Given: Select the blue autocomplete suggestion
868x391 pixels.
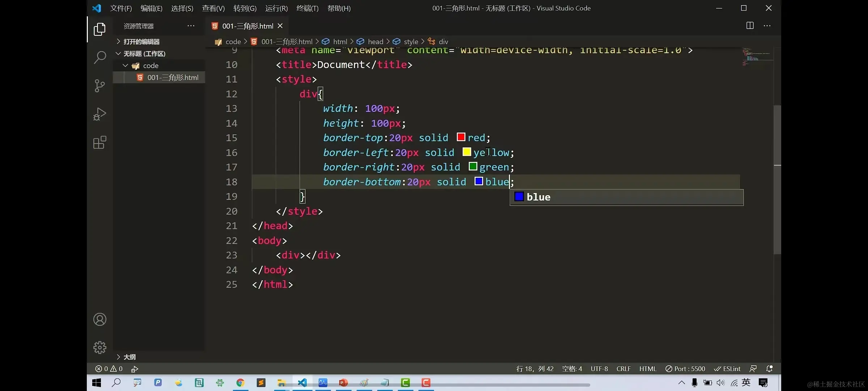Looking at the screenshot, I should (538, 197).
